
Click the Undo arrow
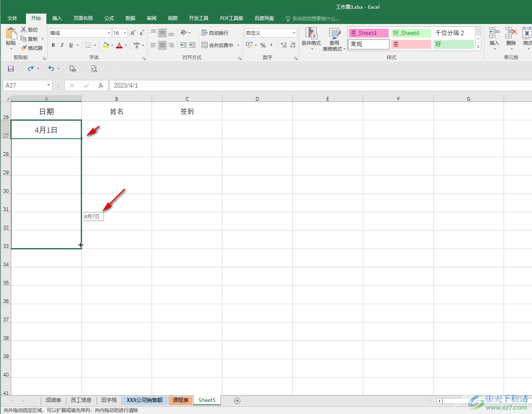click(51, 69)
